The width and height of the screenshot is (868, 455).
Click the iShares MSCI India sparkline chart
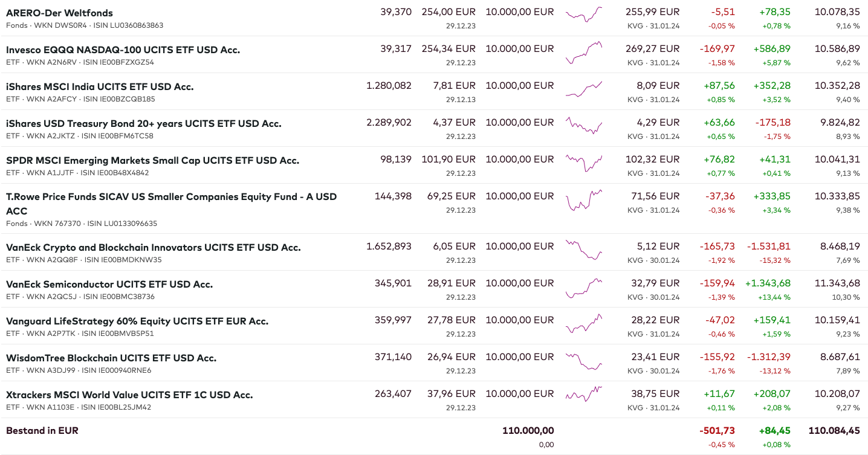[x=584, y=89]
